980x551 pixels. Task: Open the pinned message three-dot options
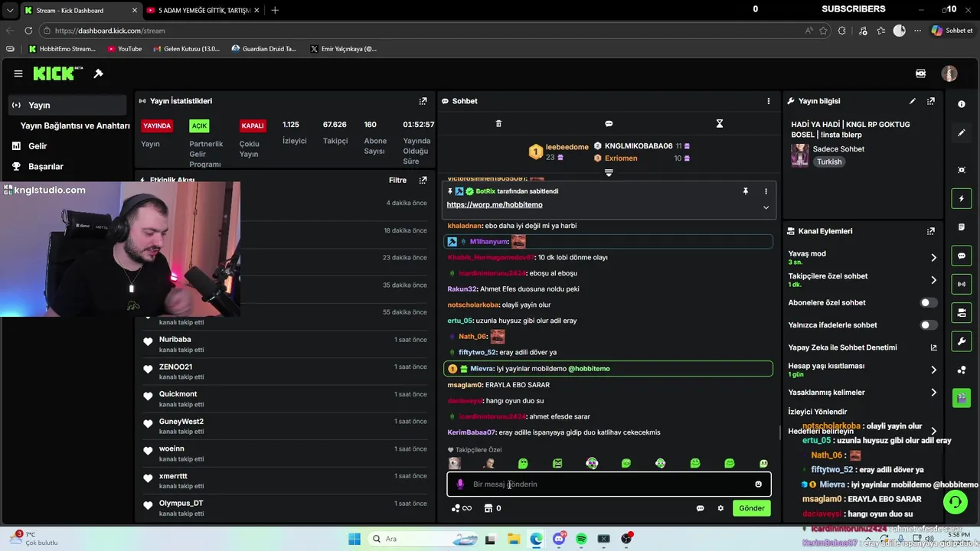(x=766, y=191)
